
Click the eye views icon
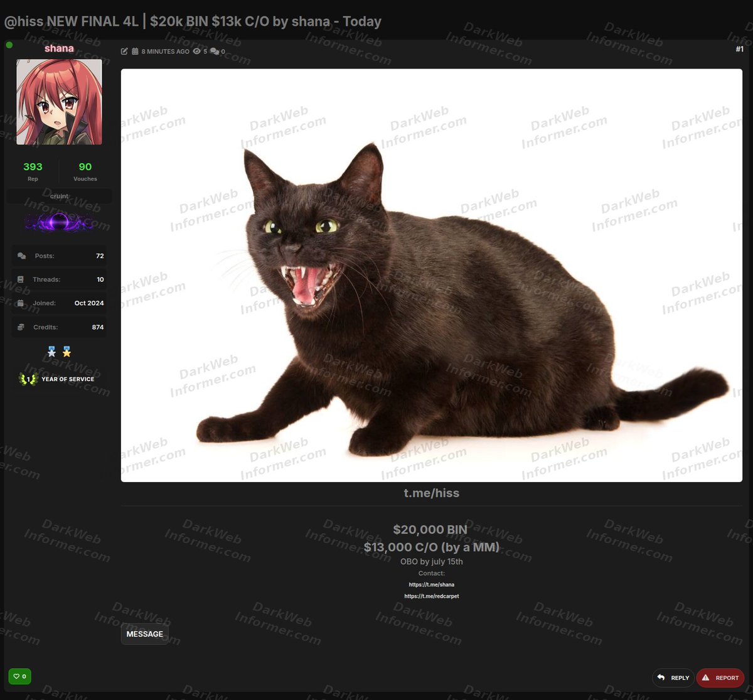click(x=197, y=51)
